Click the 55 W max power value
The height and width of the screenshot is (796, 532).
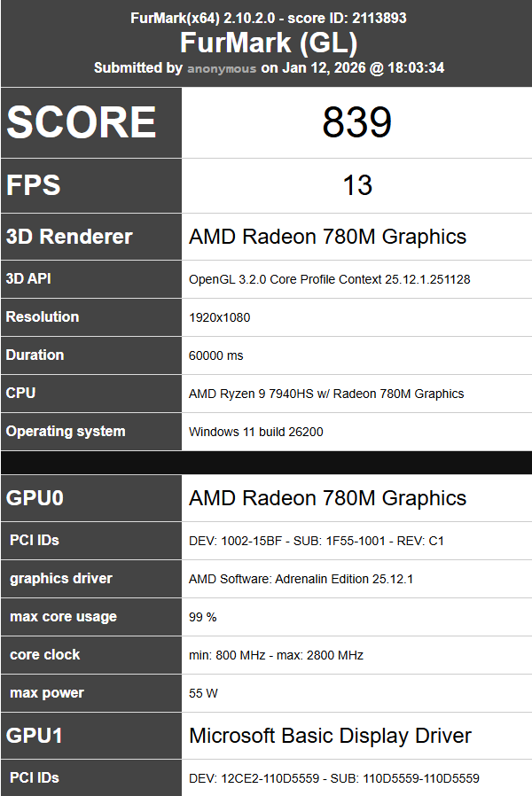[x=203, y=693]
